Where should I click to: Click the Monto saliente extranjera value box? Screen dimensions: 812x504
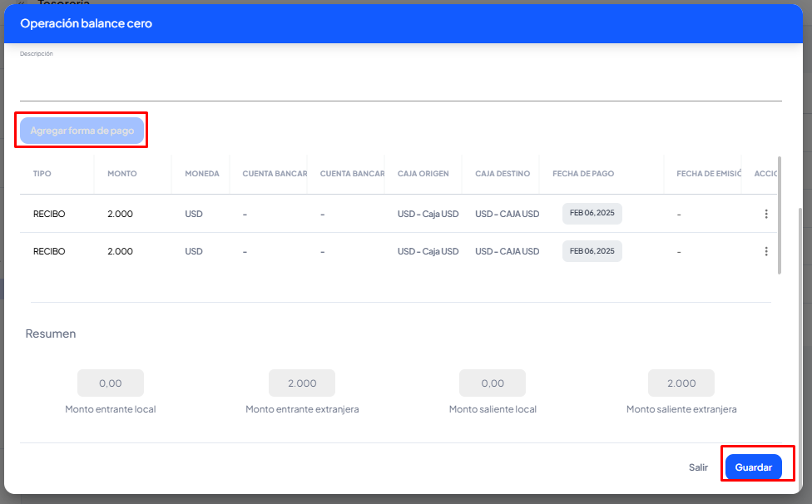681,383
